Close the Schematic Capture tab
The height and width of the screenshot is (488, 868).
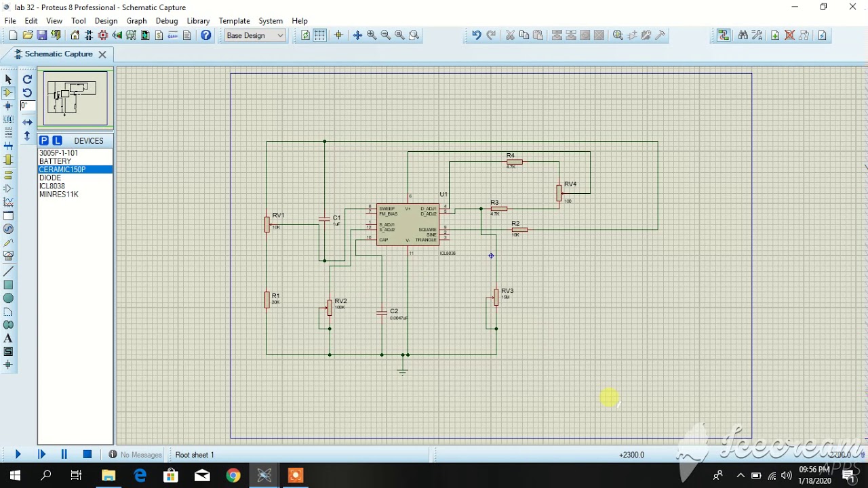(x=102, y=54)
